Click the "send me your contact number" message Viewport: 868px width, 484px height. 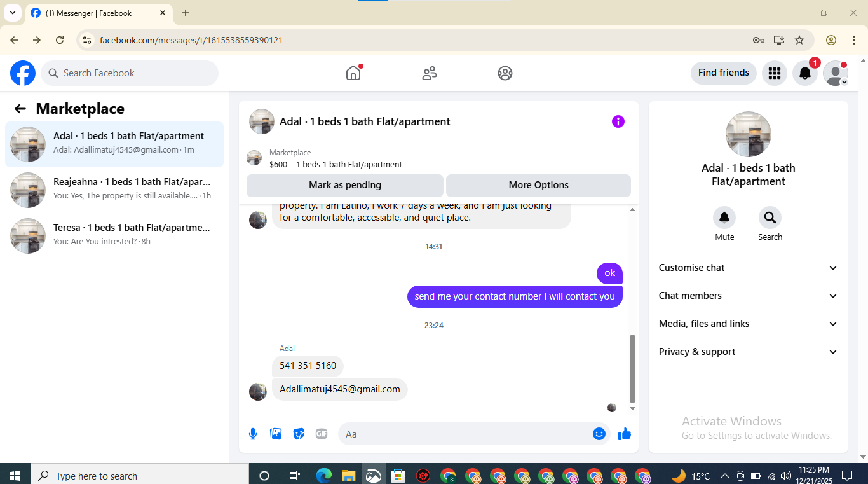515,296
